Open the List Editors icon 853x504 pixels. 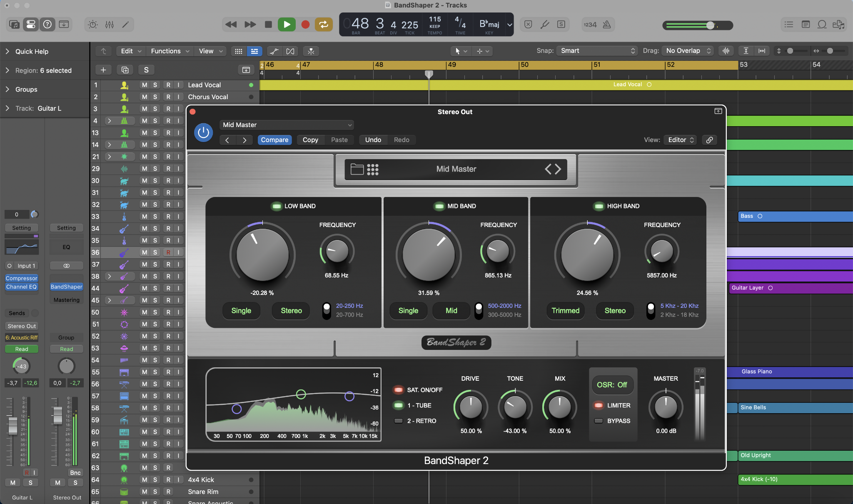click(789, 25)
